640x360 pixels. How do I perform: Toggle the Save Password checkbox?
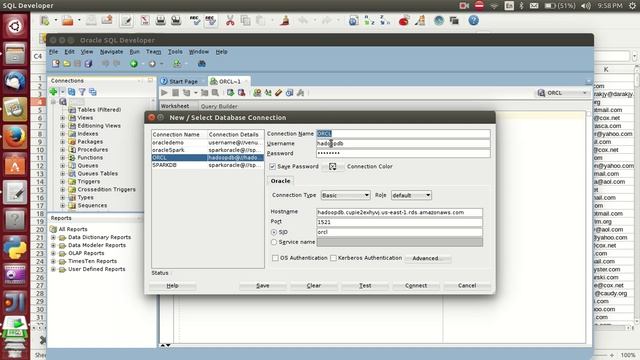(x=272, y=167)
